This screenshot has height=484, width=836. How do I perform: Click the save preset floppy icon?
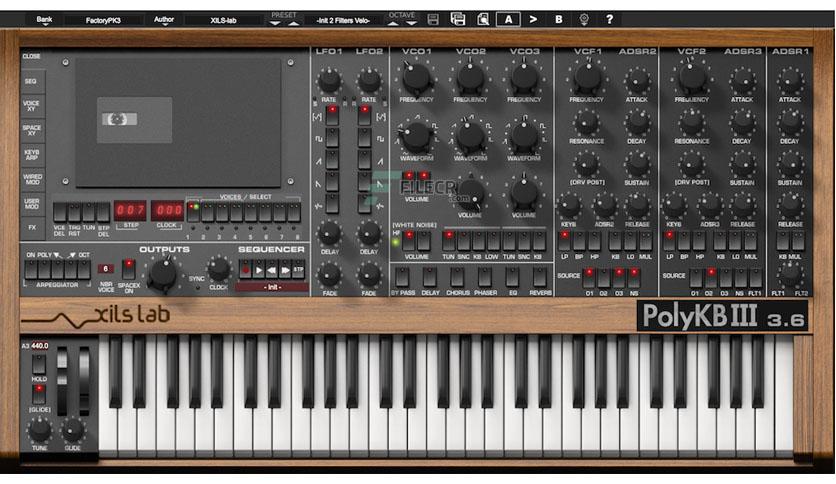433,20
